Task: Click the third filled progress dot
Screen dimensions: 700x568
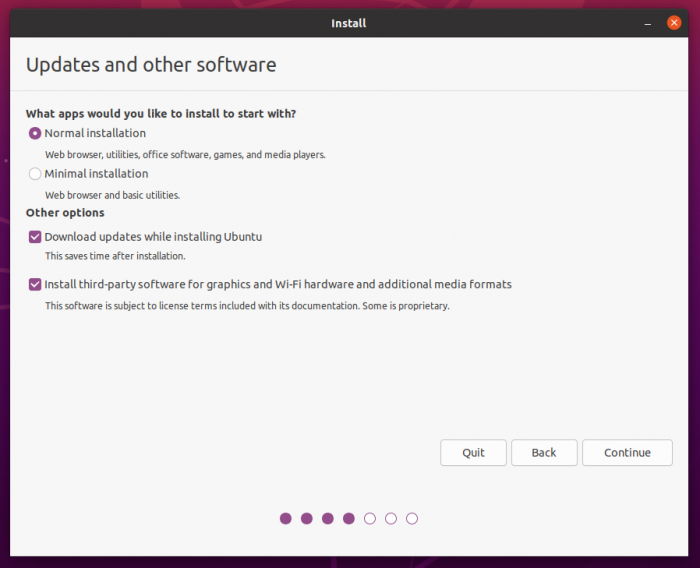Action: tap(328, 518)
